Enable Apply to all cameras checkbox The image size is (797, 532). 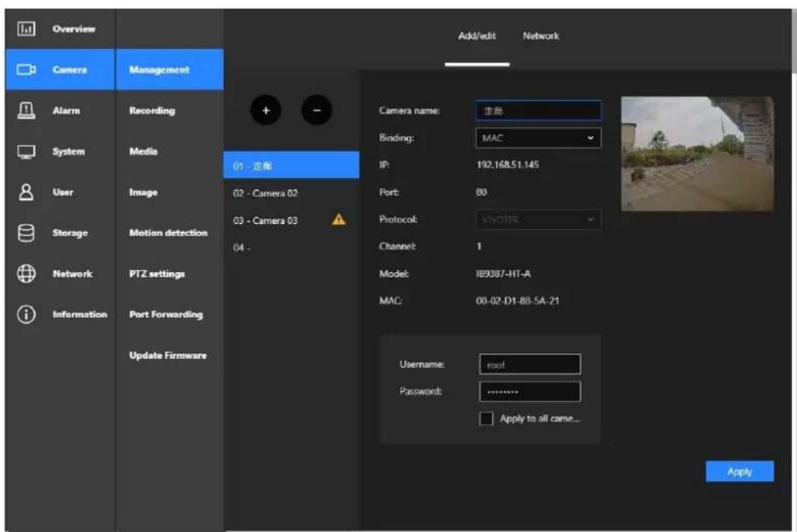coord(486,419)
